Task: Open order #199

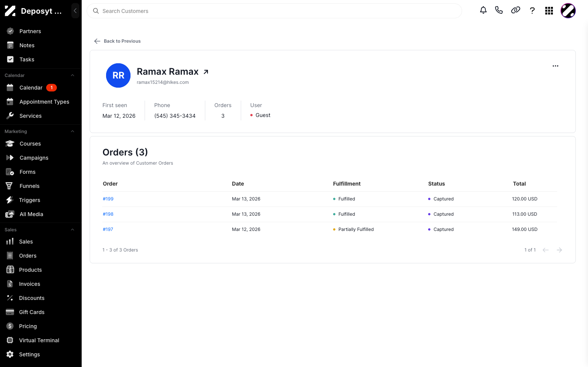Action: [108, 199]
